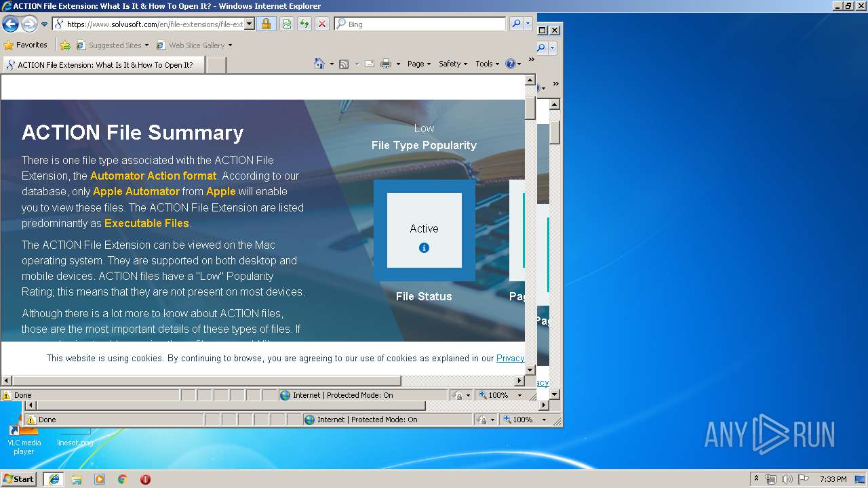Screen dimensions: 868x488
Task: Expand the Home button dropdown arrow
Action: (332, 64)
